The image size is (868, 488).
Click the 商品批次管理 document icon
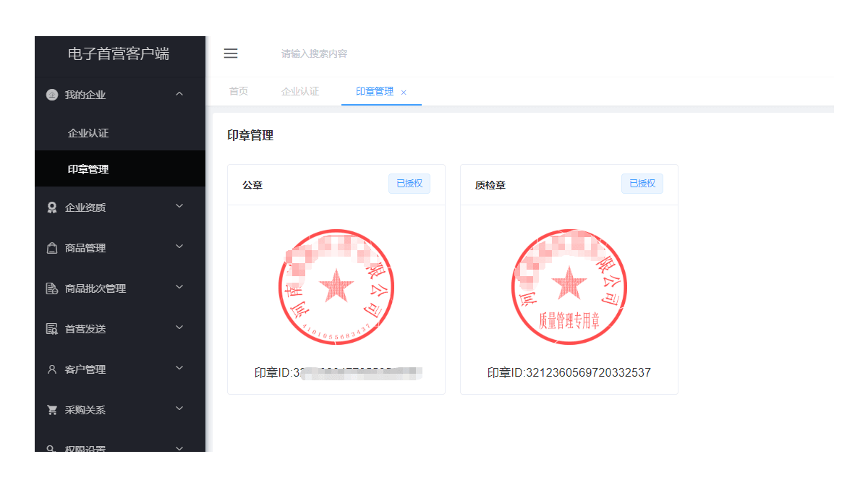(x=52, y=288)
